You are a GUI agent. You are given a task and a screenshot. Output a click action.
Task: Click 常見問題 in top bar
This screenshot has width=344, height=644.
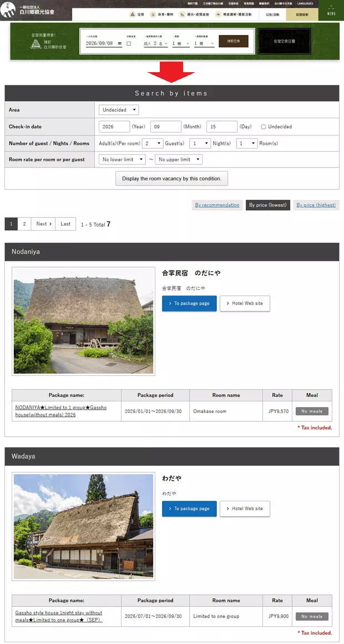tap(249, 3)
